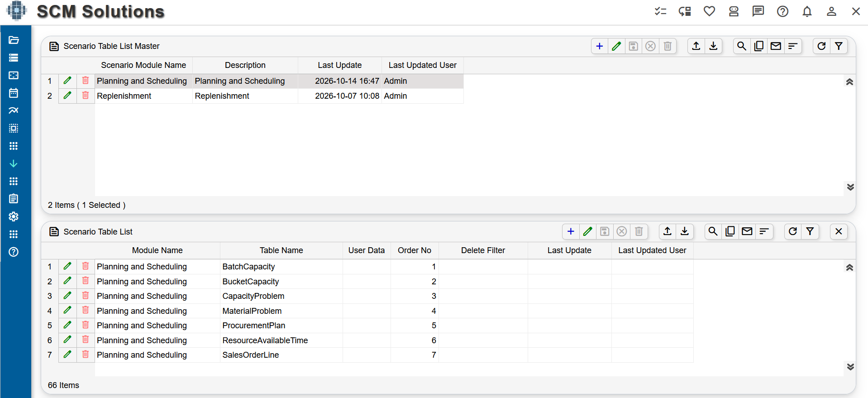Delete the SalesOrderLine row
The image size is (868, 398).
86,355
